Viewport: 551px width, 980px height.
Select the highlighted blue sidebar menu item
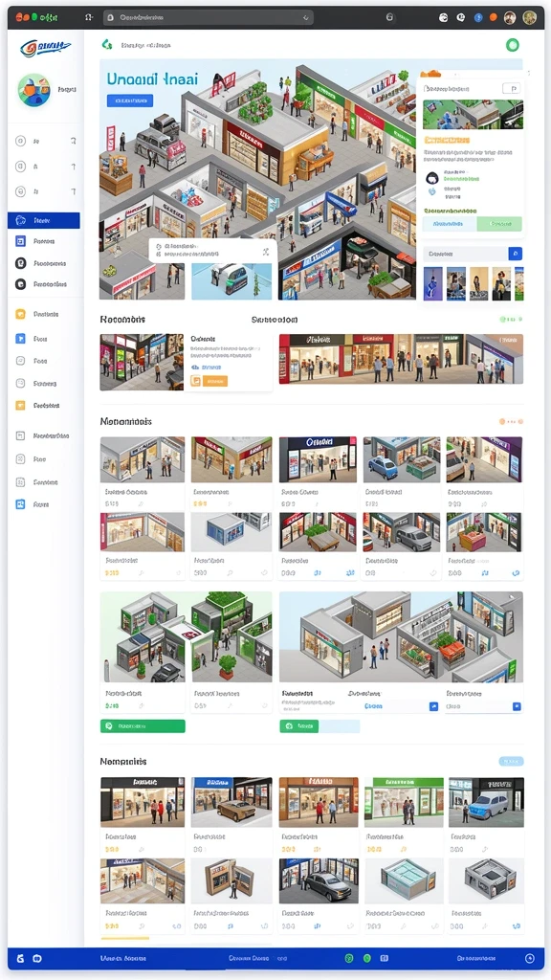pos(44,221)
